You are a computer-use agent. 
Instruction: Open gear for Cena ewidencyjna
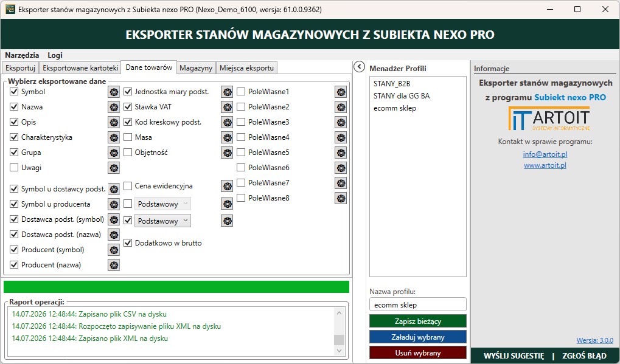point(227,187)
